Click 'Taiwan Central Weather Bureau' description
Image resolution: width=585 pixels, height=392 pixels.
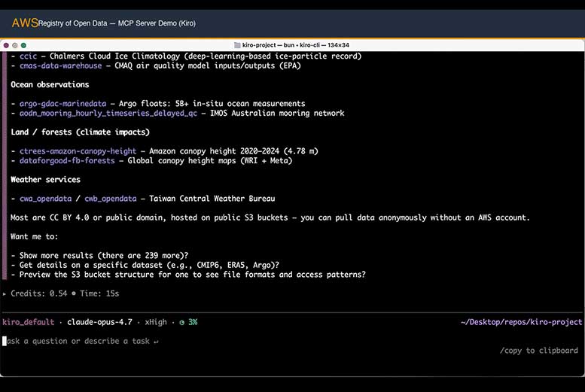click(x=212, y=199)
